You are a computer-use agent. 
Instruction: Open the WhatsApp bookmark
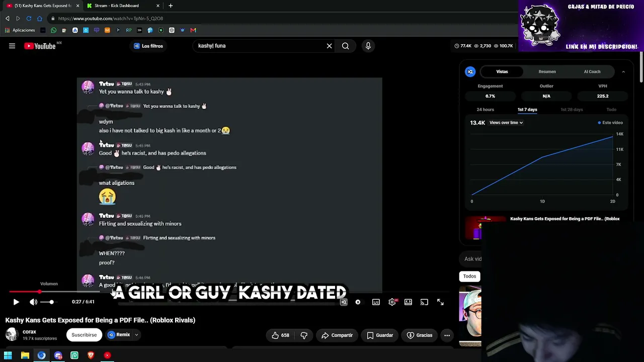point(54,30)
